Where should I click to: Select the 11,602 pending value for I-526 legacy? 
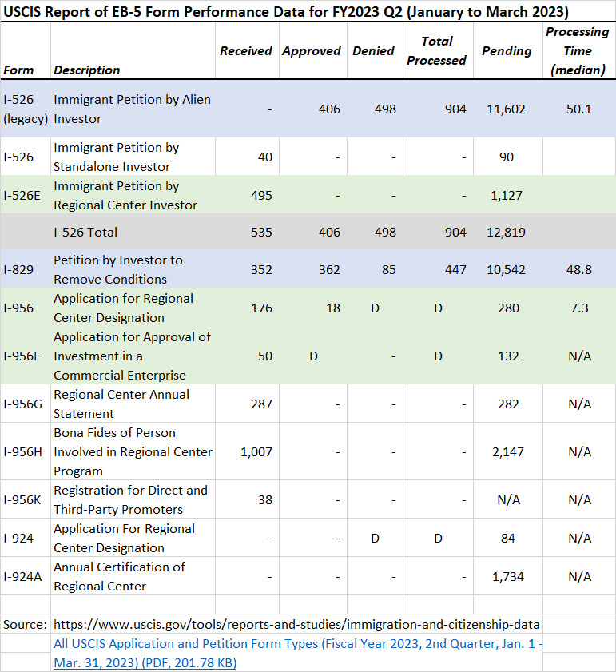506,109
